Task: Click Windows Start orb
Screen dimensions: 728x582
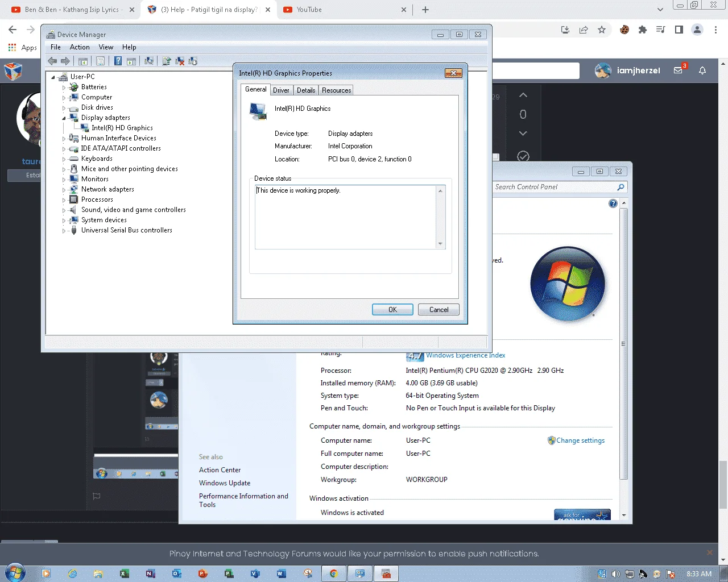Action: click(15, 573)
